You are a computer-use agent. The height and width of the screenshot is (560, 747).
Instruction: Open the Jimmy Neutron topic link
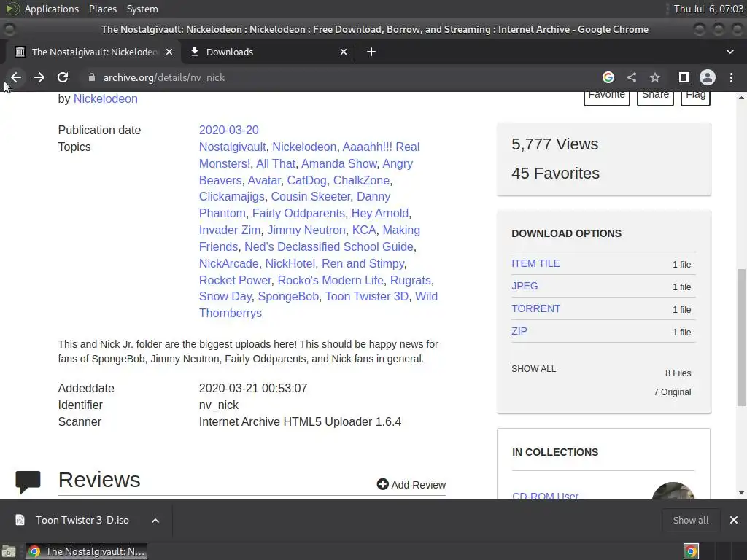306,230
